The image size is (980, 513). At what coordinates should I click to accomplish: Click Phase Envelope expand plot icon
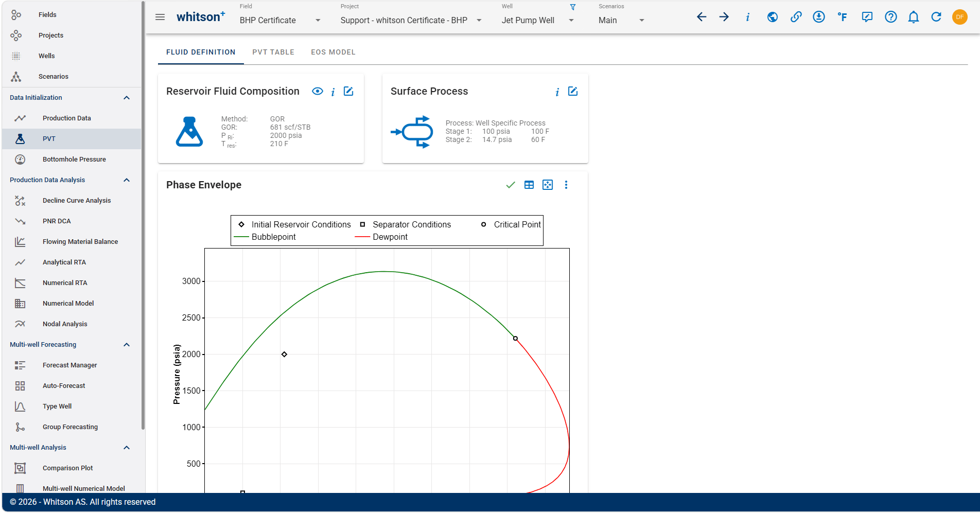[548, 185]
